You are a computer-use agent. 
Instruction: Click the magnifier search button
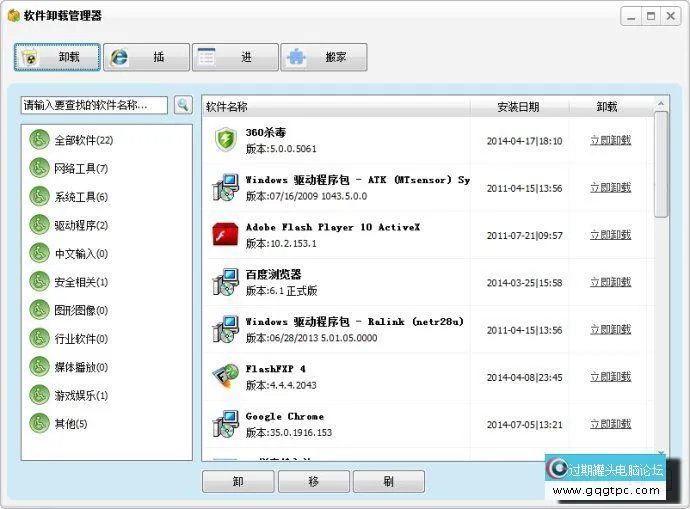point(183,105)
